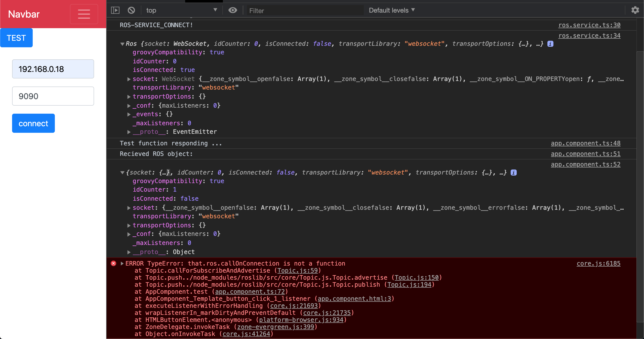The width and height of the screenshot is (644, 339).
Task: Click the red error icon
Action: [113, 263]
